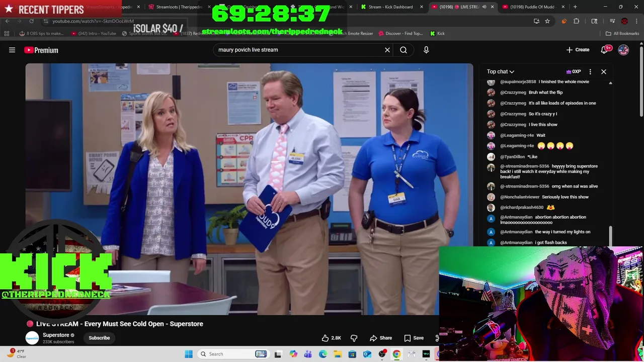Go to YouTube Premium home logo
The width and height of the screenshot is (644, 362).
pos(41,50)
